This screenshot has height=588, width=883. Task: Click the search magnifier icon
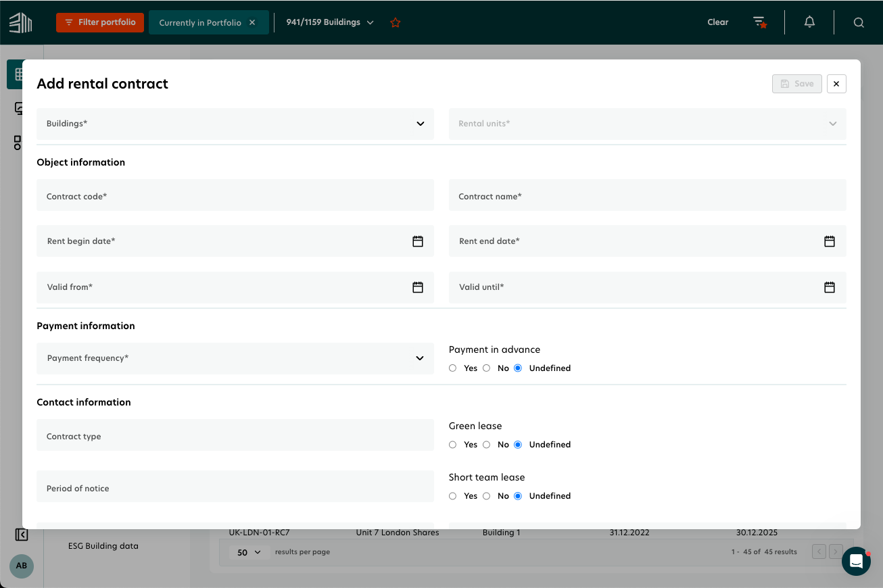click(859, 22)
